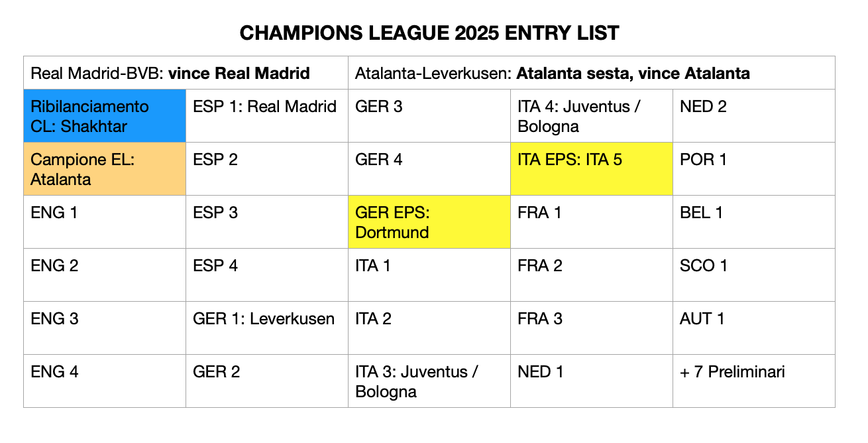
Task: Click the FRA 2 cell
Action: pyautogui.click(x=592, y=275)
